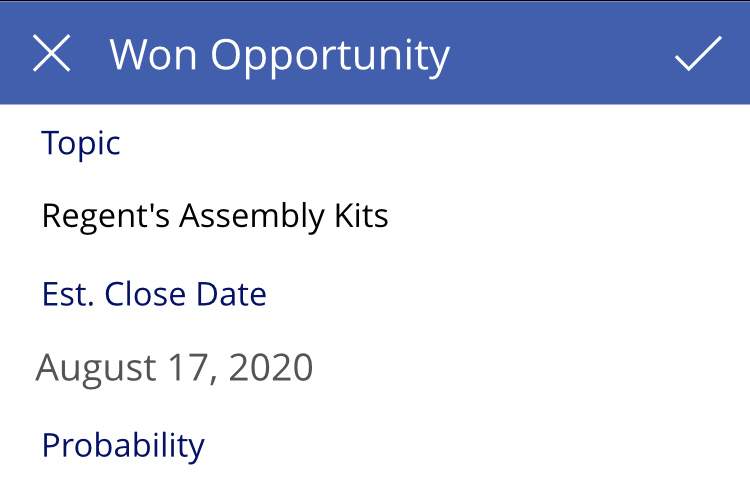Select the Topic field label
Screen dimensions: 750x504
tap(81, 143)
